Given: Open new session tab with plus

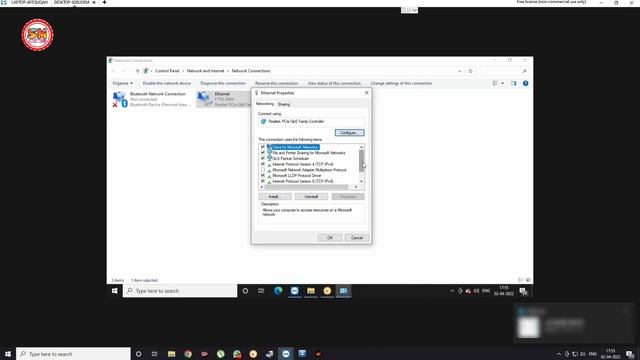Looking at the screenshot, I should tap(104, 2).
